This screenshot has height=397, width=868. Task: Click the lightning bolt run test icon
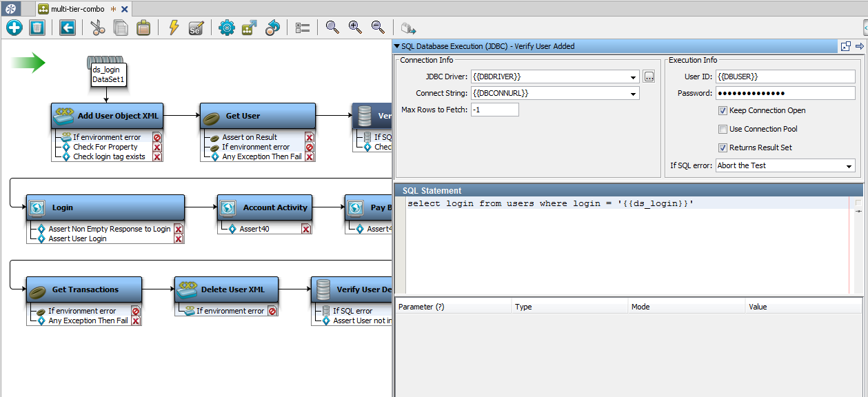point(173,28)
